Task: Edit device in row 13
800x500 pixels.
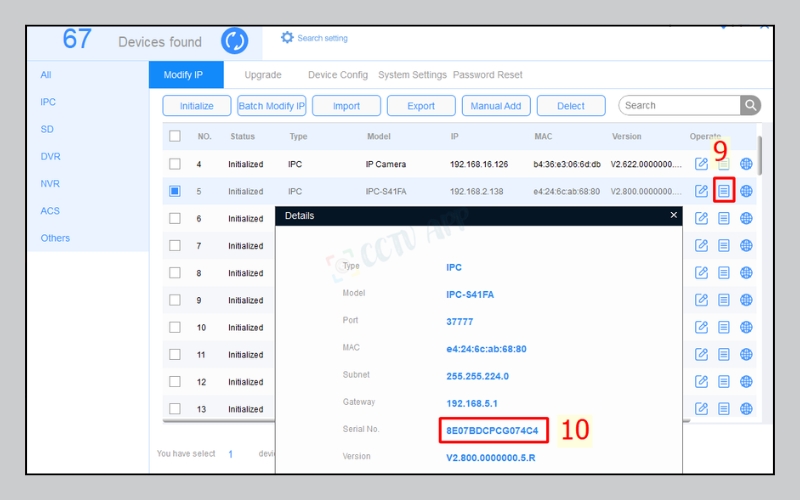Action: point(701,409)
